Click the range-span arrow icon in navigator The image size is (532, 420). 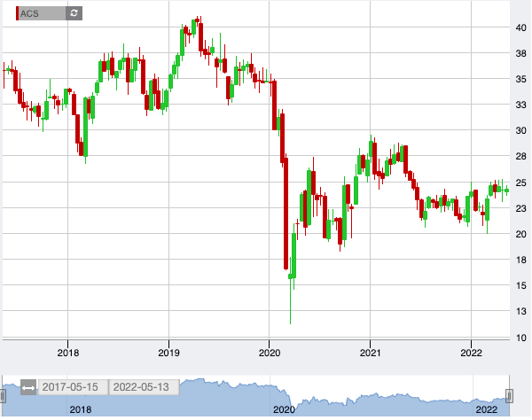pos(28,388)
